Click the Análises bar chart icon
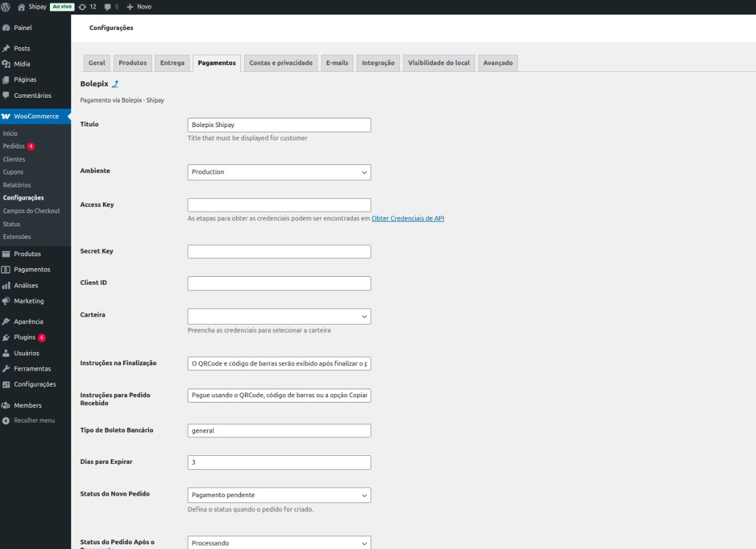The width and height of the screenshot is (756, 549). point(6,285)
